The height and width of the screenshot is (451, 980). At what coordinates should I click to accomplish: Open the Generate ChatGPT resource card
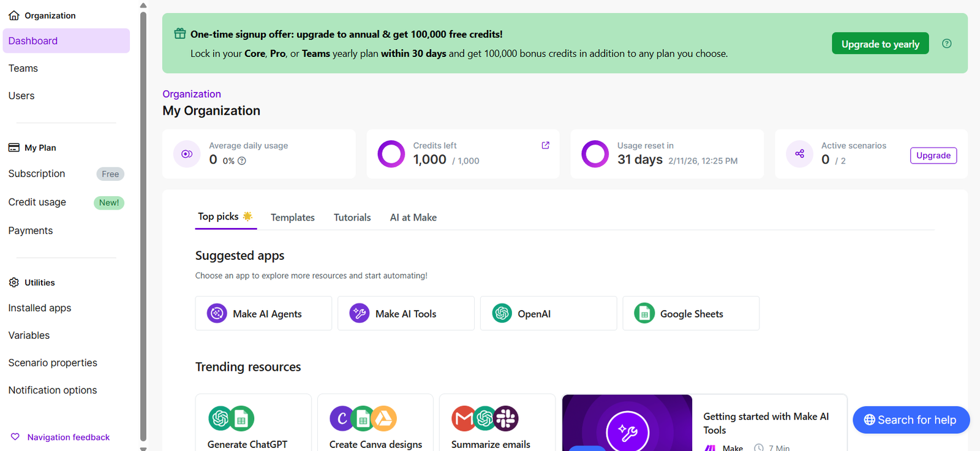[x=254, y=423]
